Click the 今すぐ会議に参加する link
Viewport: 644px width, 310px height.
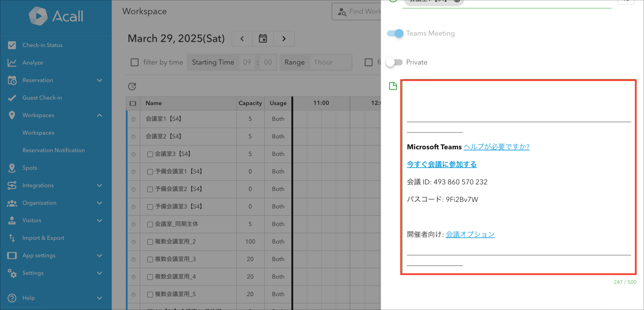click(x=442, y=164)
